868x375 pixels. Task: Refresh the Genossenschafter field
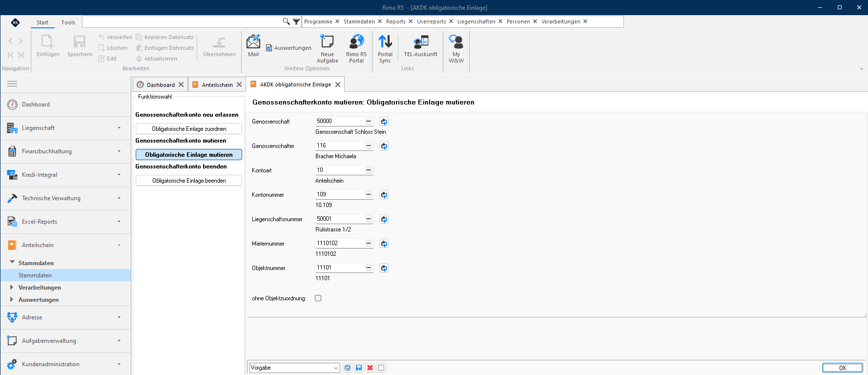(x=384, y=146)
